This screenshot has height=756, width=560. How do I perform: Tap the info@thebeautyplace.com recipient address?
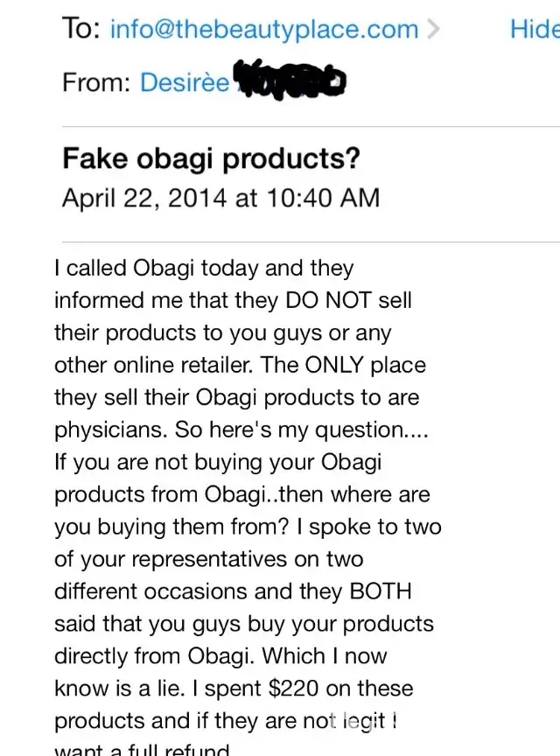[264, 29]
